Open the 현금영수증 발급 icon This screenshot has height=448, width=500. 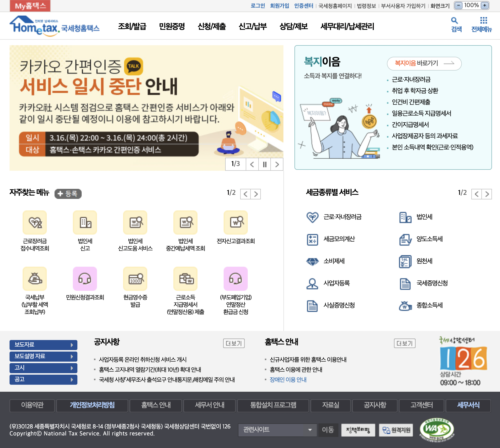pos(135,279)
